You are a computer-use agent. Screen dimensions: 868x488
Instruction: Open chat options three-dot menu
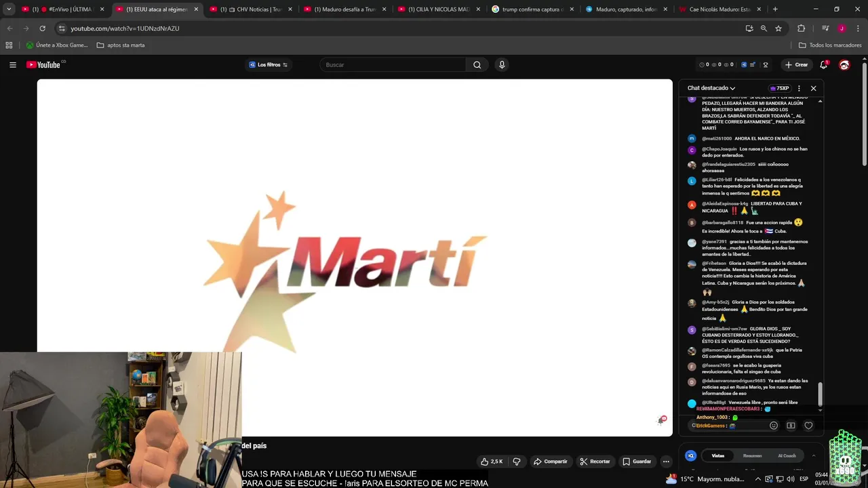pos(799,88)
